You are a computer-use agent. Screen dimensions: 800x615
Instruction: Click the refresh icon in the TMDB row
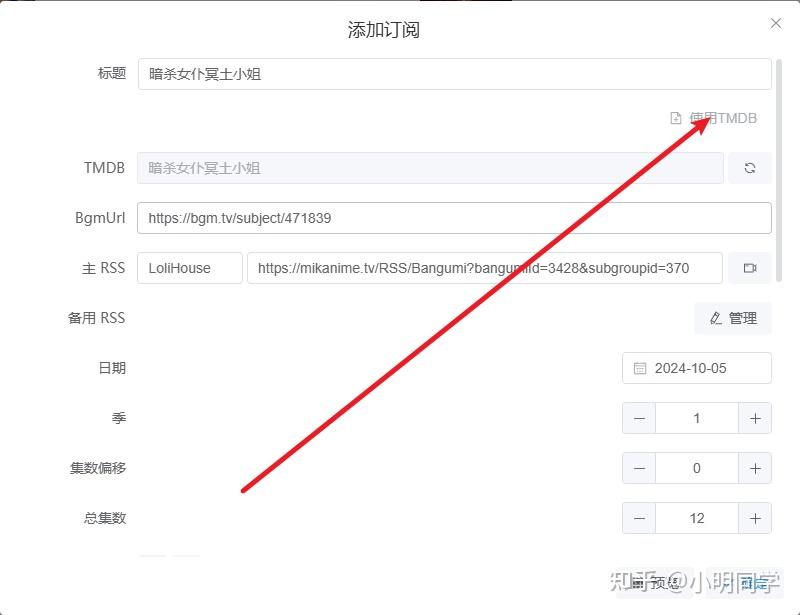pyautogui.click(x=750, y=168)
